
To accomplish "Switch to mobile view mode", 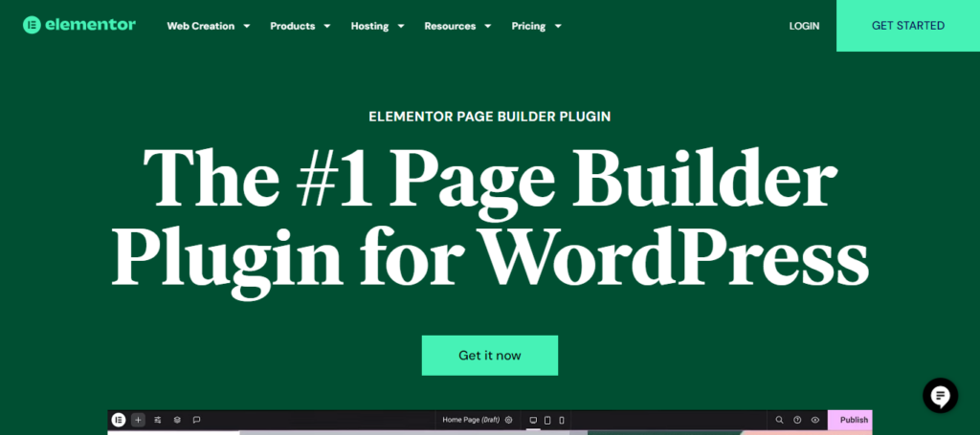I will (x=562, y=420).
